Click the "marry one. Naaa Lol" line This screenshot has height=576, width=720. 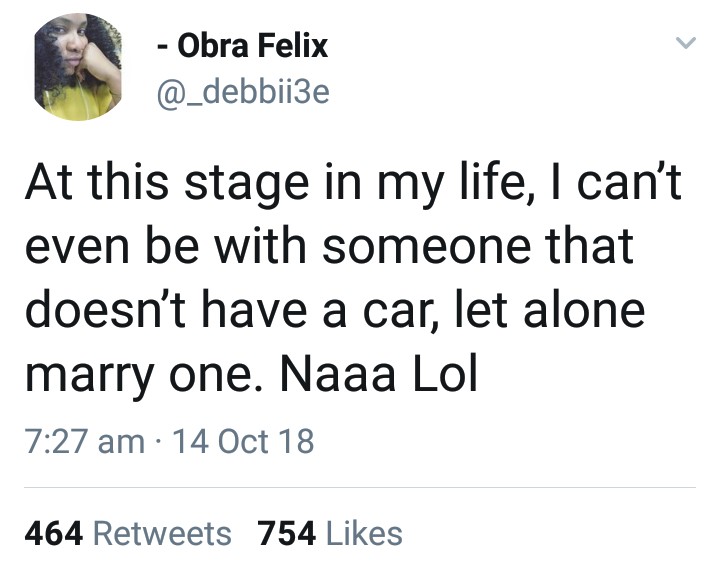(x=250, y=374)
